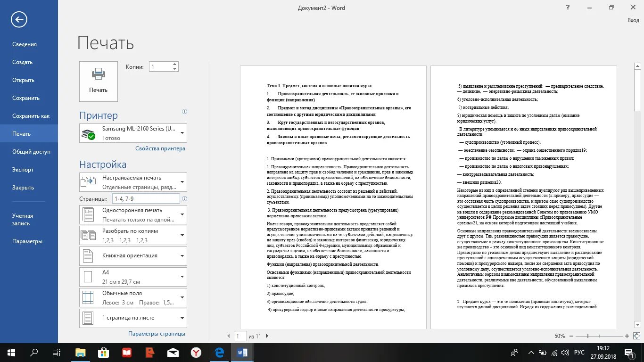The height and width of the screenshot is (362, 644).
Task: Expand Разобрать по копиям dropdown
Action: (133, 235)
